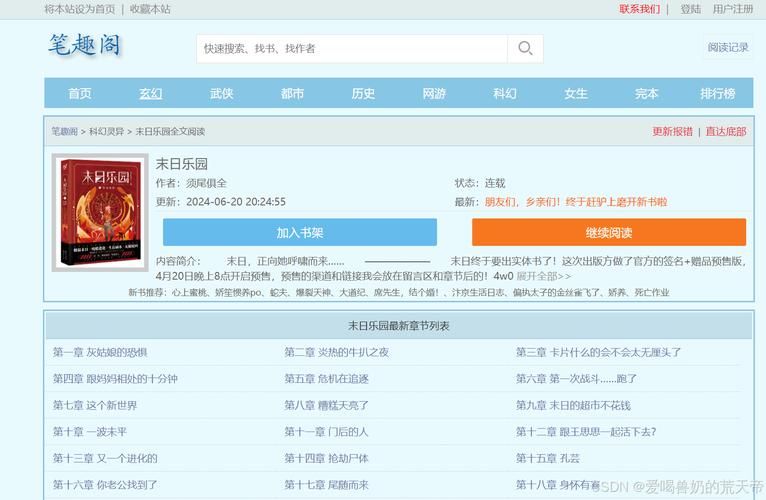Select 历史 category in nav bar

(x=363, y=93)
